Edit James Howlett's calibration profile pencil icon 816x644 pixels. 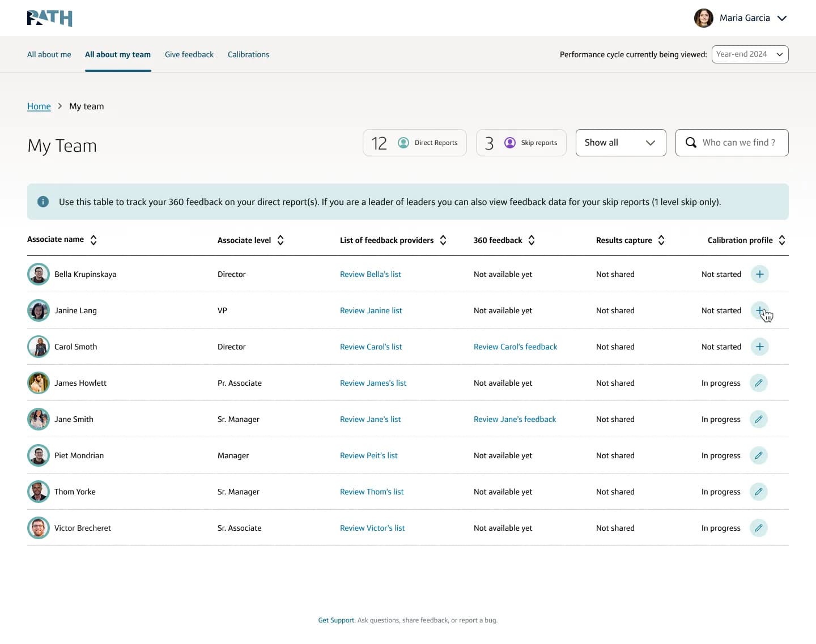[x=758, y=383]
